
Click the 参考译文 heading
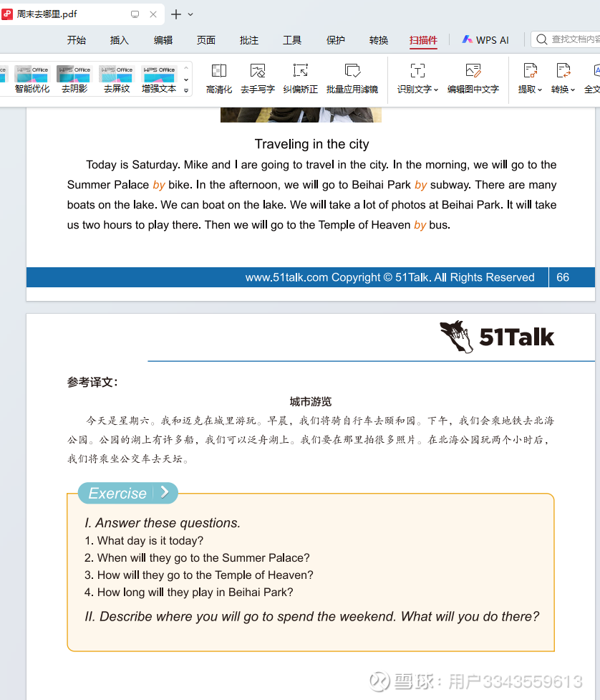(92, 382)
